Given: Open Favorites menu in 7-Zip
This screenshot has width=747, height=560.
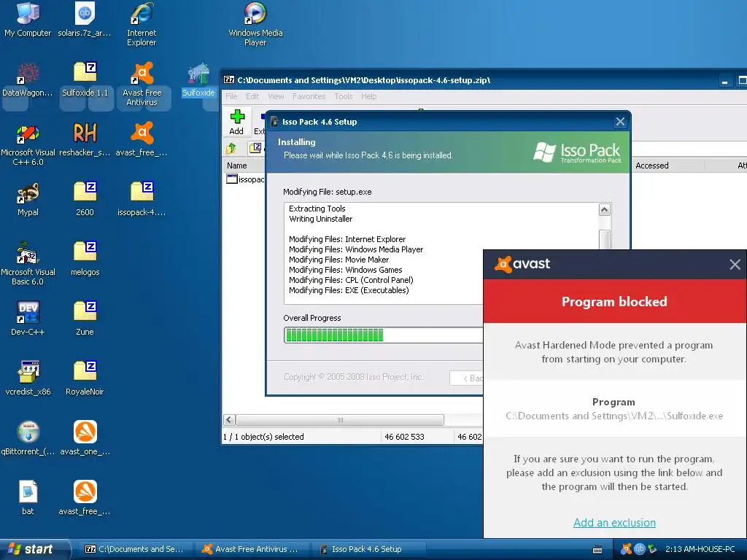Looking at the screenshot, I should [309, 96].
